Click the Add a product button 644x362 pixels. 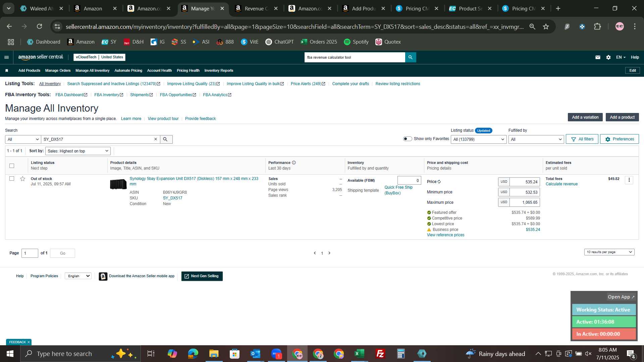coord(622,117)
